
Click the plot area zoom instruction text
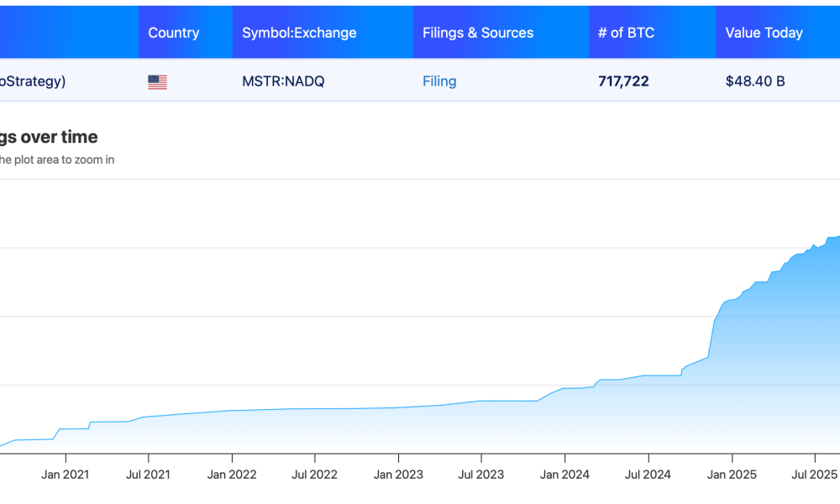coord(59,160)
